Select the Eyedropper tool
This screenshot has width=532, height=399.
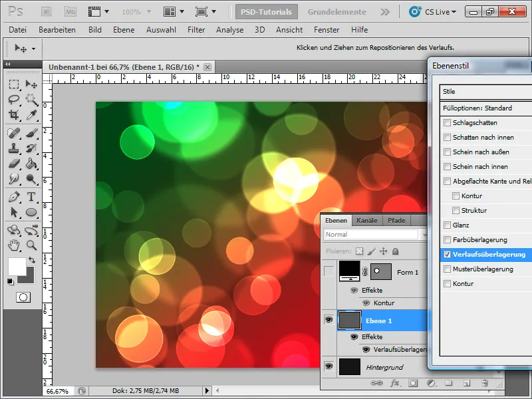click(x=31, y=115)
